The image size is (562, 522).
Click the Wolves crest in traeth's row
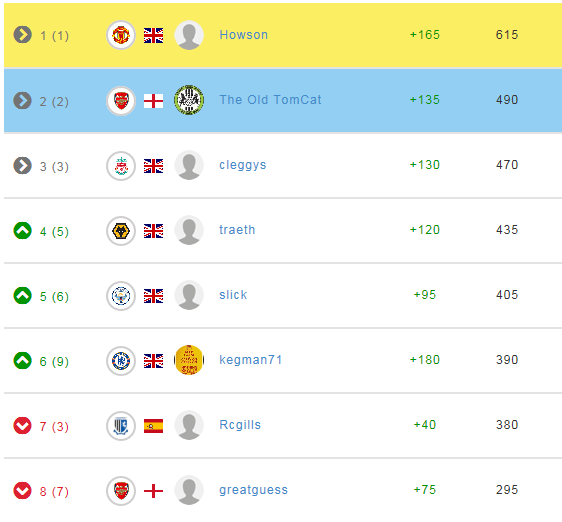(121, 231)
